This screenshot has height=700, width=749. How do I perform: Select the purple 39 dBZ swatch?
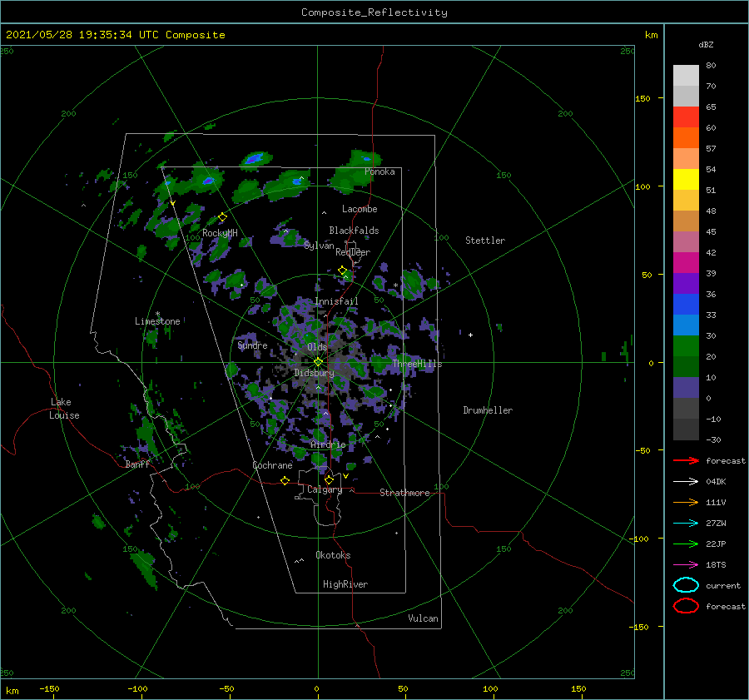pos(686,283)
